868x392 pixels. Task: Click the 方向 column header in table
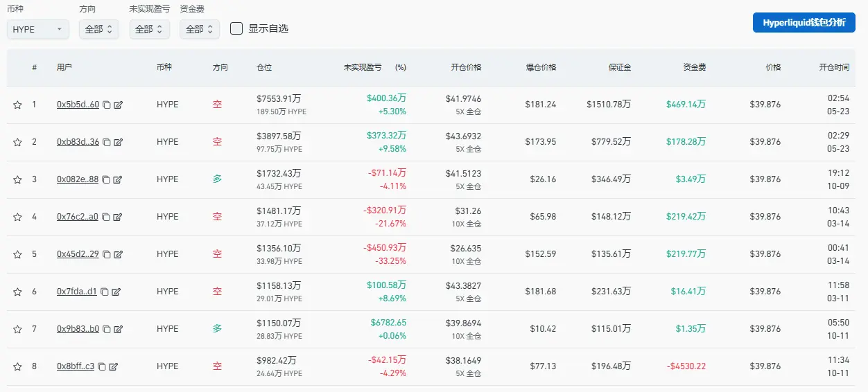coord(220,67)
